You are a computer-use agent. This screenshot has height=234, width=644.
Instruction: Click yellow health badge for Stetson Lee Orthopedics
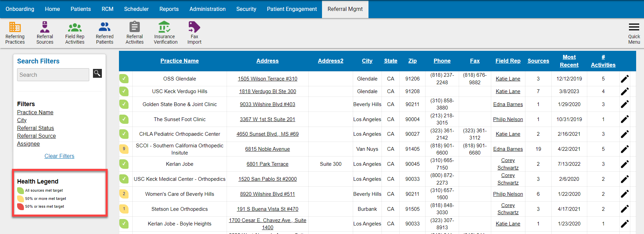[124, 209]
